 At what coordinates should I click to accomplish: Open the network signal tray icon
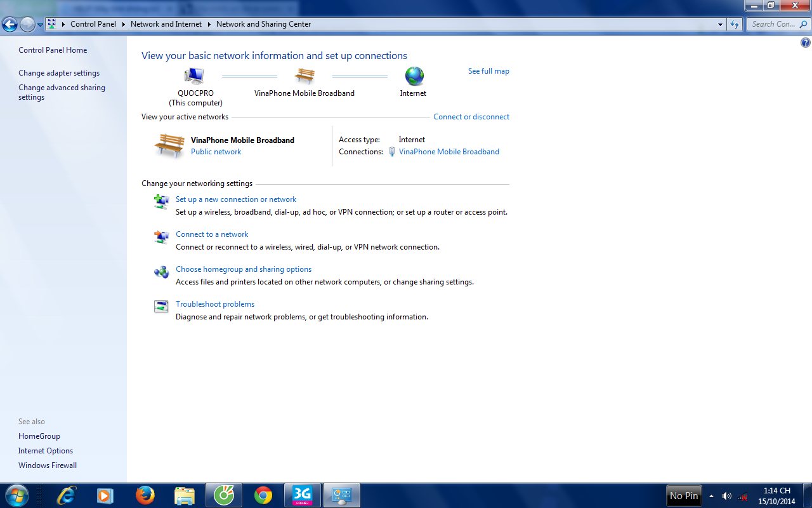pos(742,496)
